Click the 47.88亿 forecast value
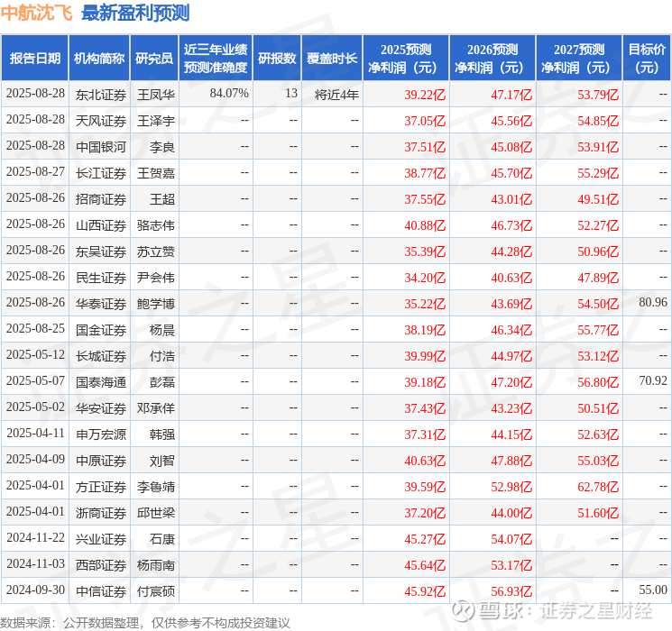Viewport: 672px width, 631px height. click(511, 461)
